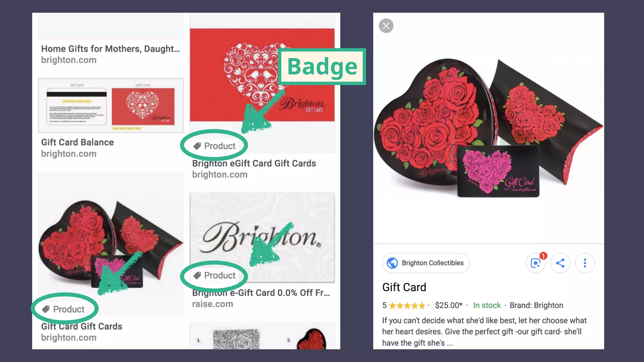Screen dimensions: 644x362
Task: Click the Product badge on the raise.com result
Action: (x=214, y=275)
